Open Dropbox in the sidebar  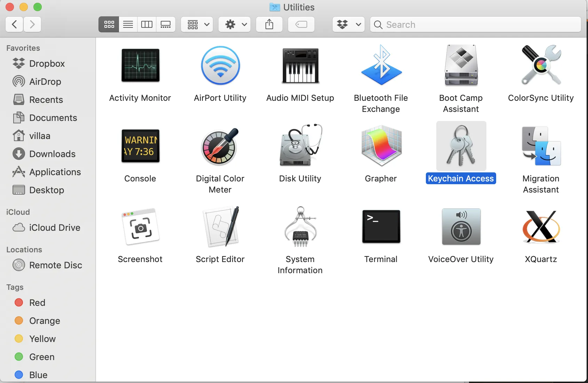[48, 64]
